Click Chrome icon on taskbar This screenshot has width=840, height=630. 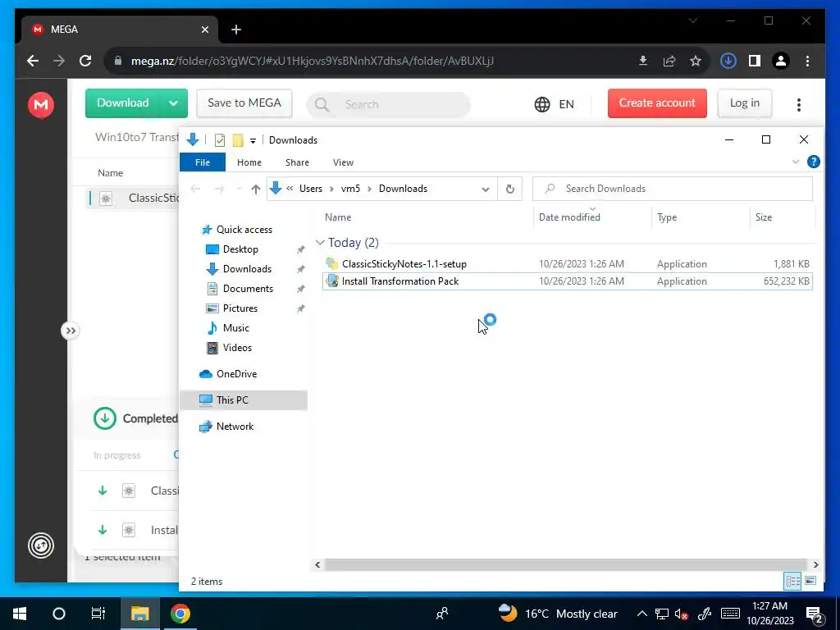(x=180, y=614)
